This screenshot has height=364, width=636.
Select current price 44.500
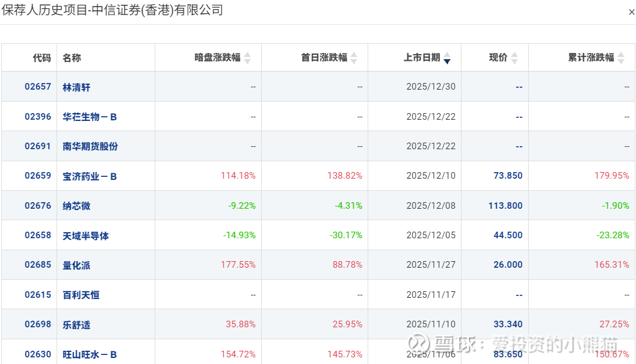[x=508, y=235]
